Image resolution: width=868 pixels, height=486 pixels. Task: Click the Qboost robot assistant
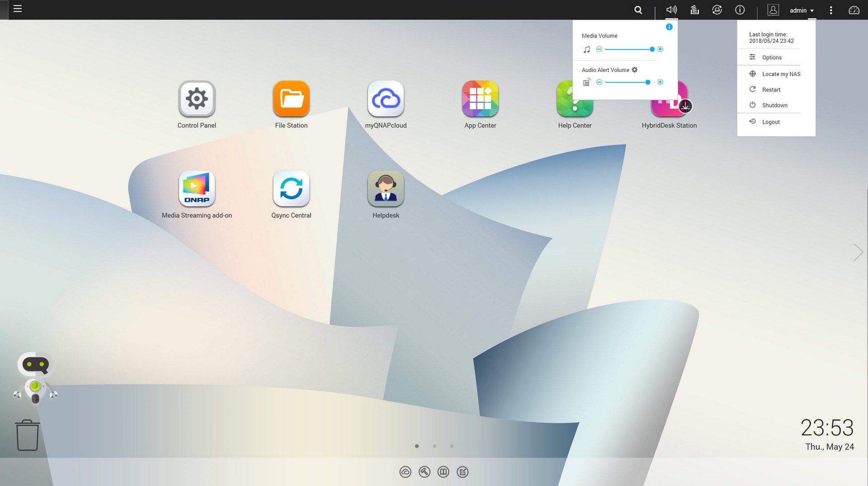[x=35, y=378]
